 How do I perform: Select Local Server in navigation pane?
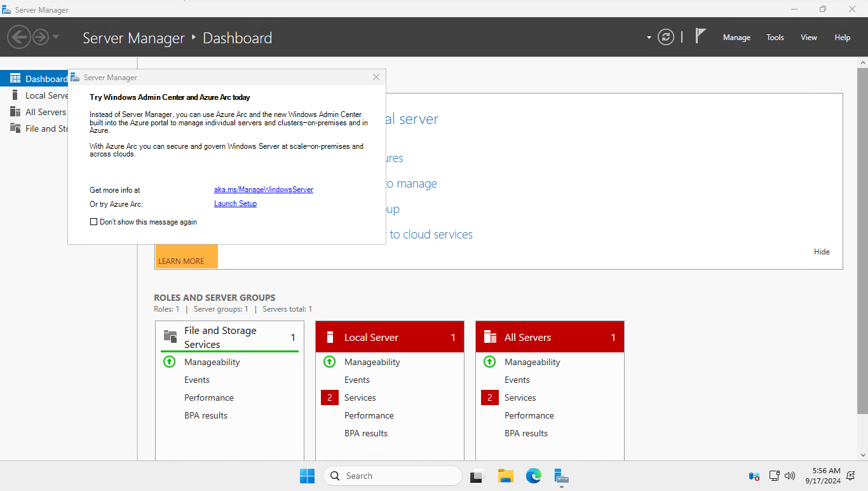point(34,95)
